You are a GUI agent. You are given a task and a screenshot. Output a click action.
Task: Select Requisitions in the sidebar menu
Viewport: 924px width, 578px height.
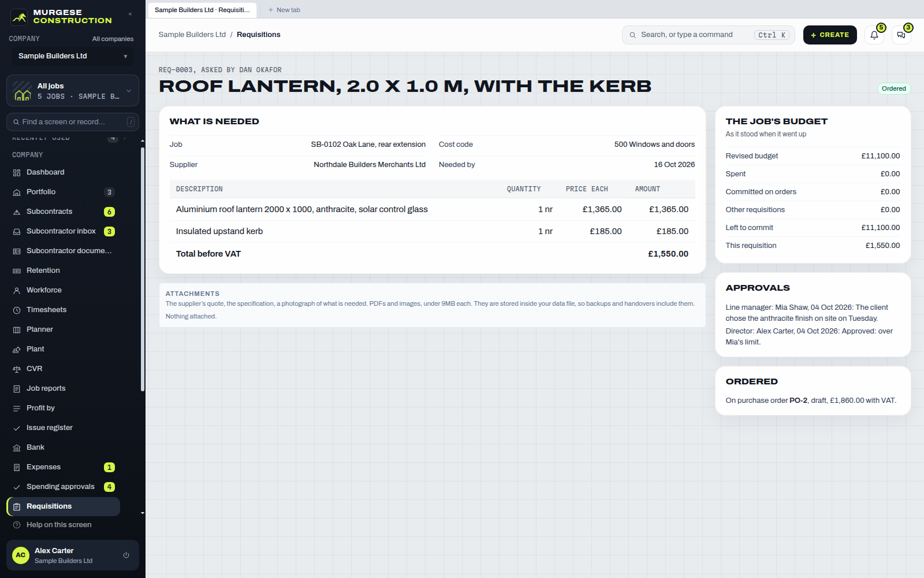tap(64, 506)
